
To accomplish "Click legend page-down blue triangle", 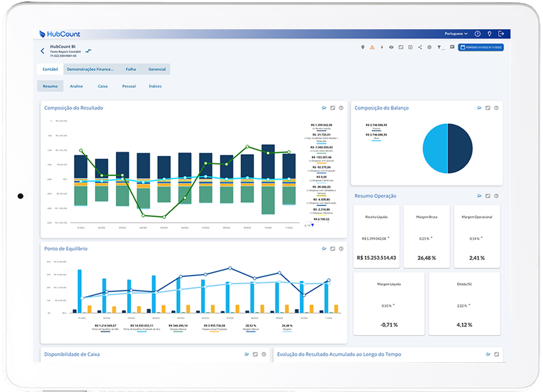I will pyautogui.click(x=312, y=226).
